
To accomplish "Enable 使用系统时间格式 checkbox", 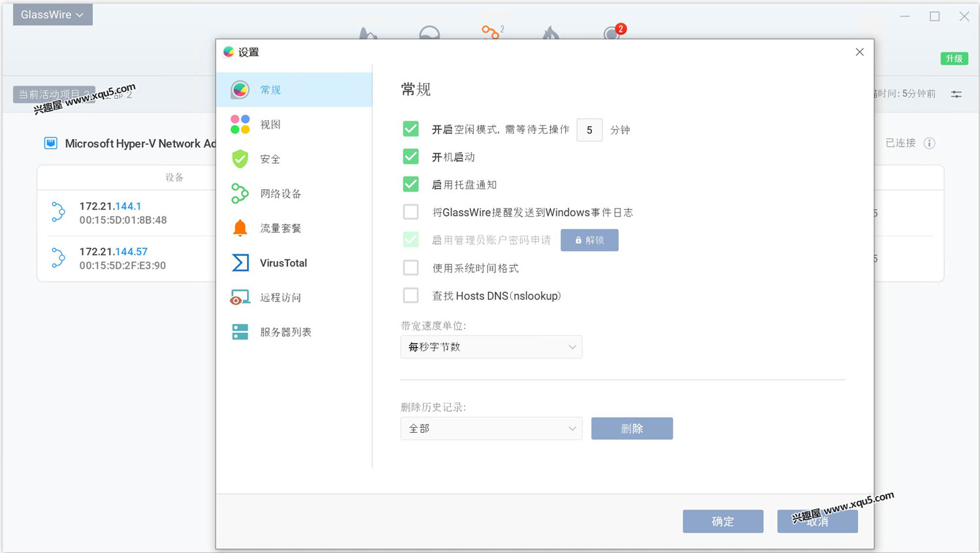I will tap(410, 268).
